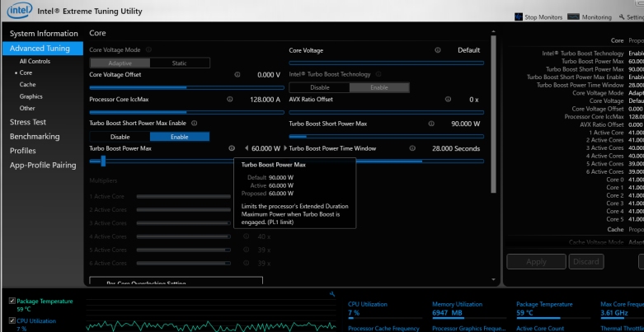
Task: Open Profiles section
Action: point(22,151)
